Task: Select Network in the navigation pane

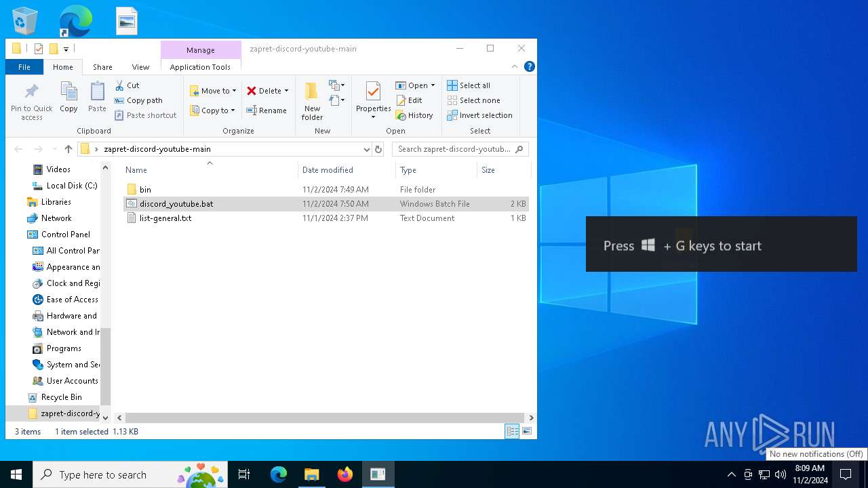Action: tap(49, 218)
